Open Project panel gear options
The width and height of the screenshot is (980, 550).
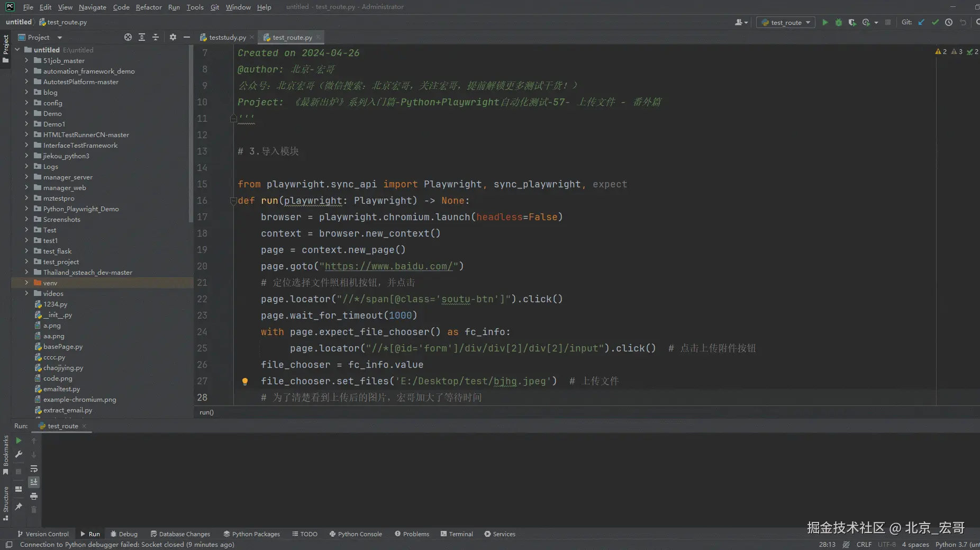173,37
